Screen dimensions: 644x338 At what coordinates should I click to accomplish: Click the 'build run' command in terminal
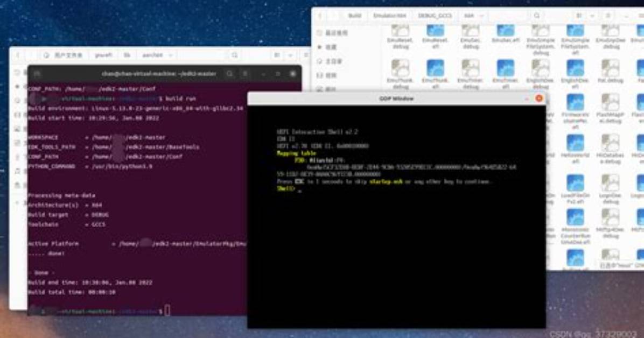pos(181,98)
